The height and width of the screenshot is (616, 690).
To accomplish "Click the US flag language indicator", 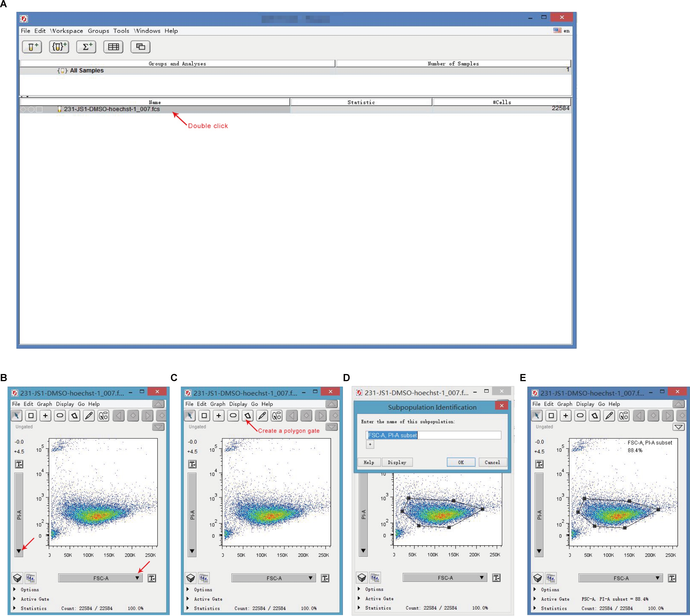I will 557,30.
